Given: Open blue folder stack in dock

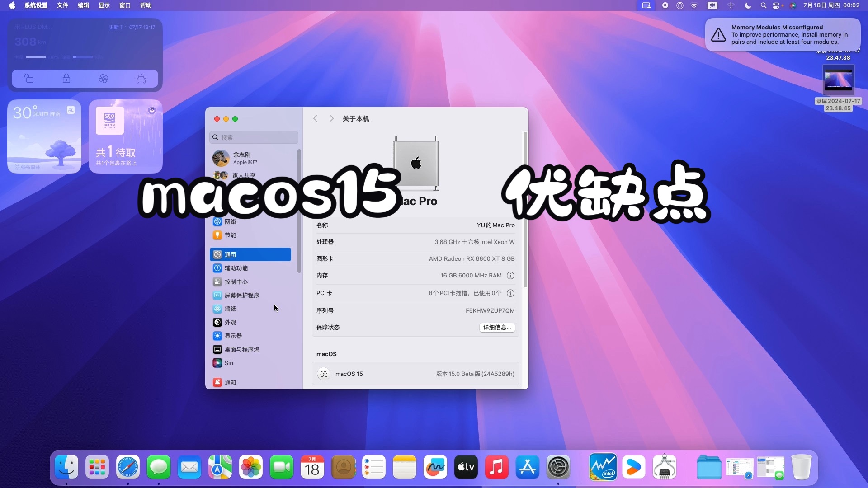Looking at the screenshot, I should tap(709, 467).
